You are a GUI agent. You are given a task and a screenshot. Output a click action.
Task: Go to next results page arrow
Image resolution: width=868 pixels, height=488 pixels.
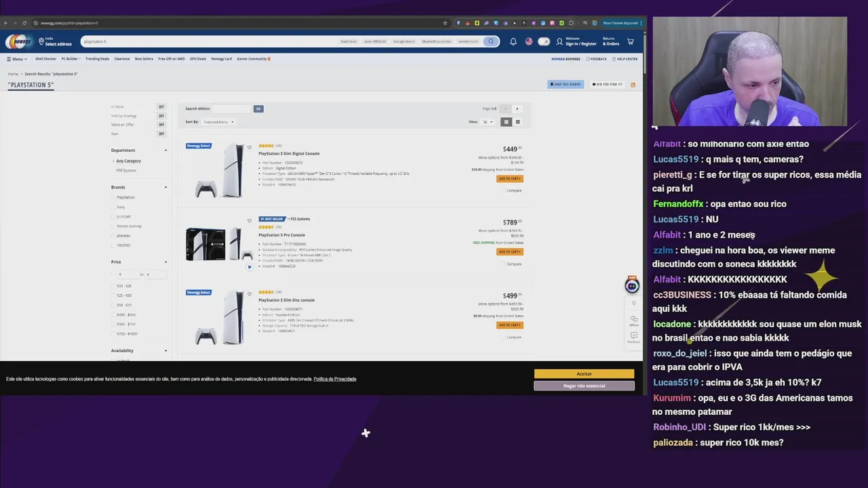point(517,108)
